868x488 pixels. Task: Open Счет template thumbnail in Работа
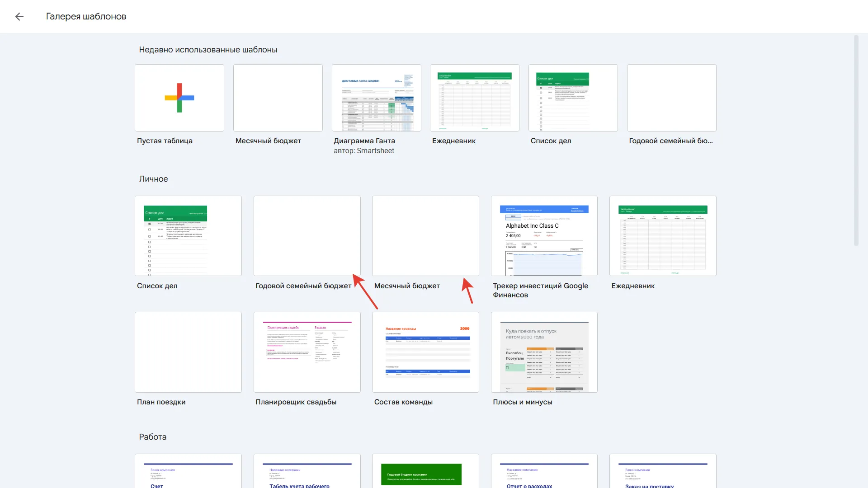pyautogui.click(x=188, y=471)
